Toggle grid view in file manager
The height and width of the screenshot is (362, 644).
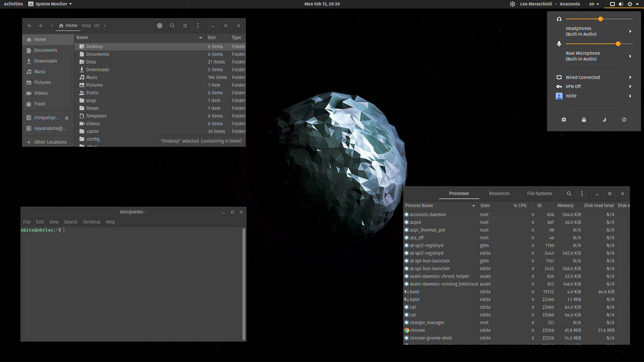tap(185, 25)
